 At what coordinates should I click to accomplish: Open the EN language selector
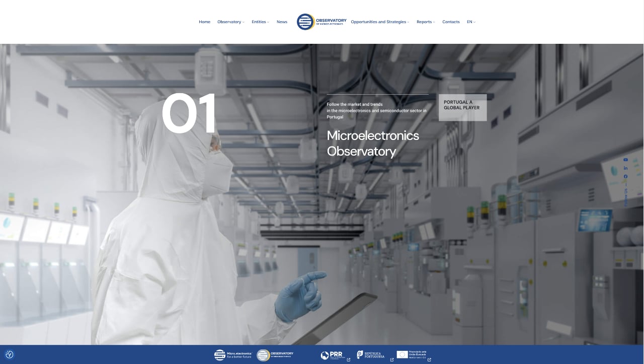pos(471,22)
